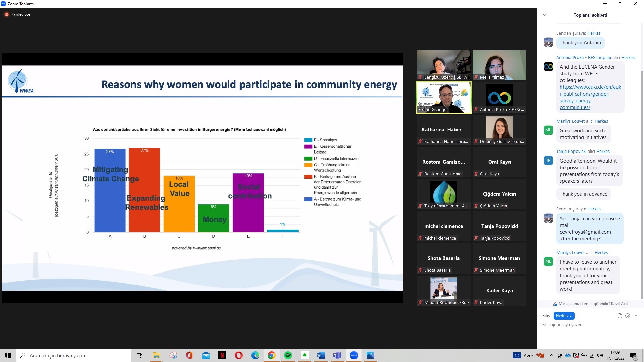Select Bengisu Özenç's video thumbnail
Image resolution: width=644 pixels, height=362 pixels.
pyautogui.click(x=443, y=65)
